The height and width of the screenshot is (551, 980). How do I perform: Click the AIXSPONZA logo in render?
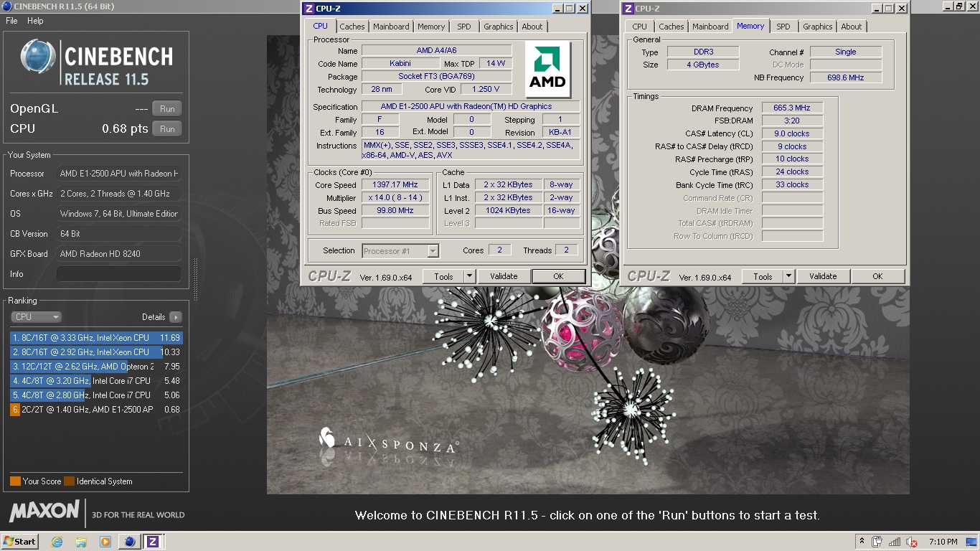click(388, 440)
